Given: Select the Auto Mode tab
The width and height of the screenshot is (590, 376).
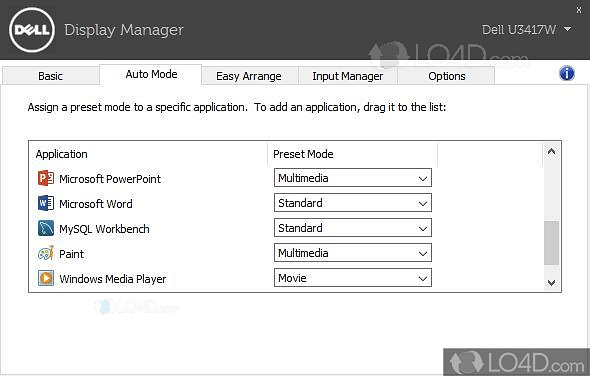Looking at the screenshot, I should [x=151, y=74].
